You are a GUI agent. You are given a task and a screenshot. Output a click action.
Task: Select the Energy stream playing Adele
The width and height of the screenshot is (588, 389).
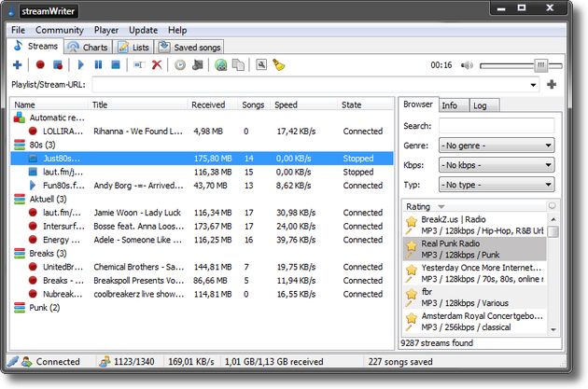point(203,240)
